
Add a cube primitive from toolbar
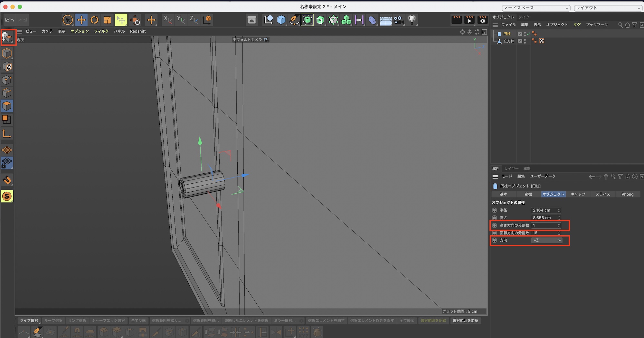(x=281, y=20)
